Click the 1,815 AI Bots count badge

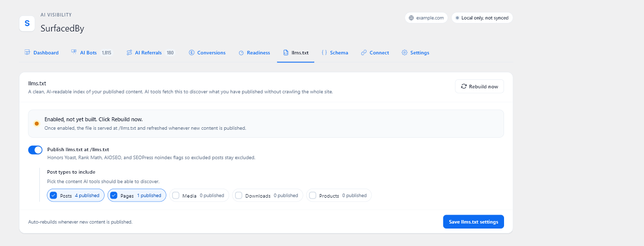107,52
